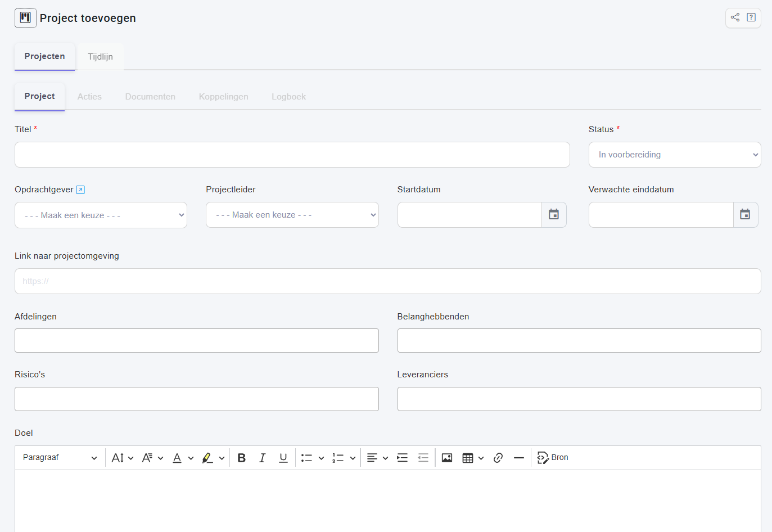
Task: Toggle bold formatting in Doel editor
Action: click(x=242, y=458)
